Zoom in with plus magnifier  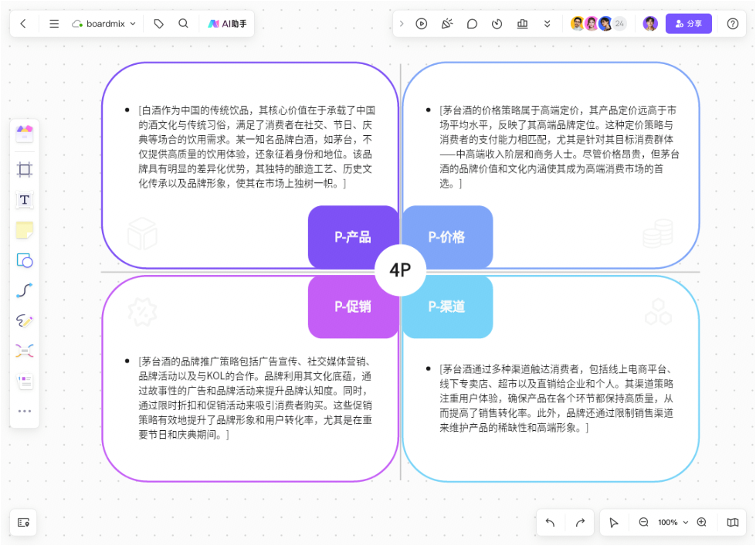point(702,522)
